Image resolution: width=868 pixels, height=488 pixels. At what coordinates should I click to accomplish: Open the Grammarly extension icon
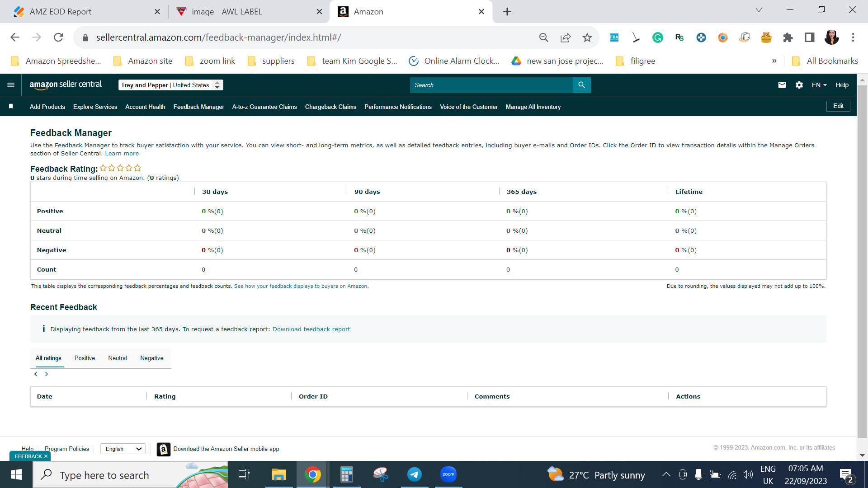658,38
